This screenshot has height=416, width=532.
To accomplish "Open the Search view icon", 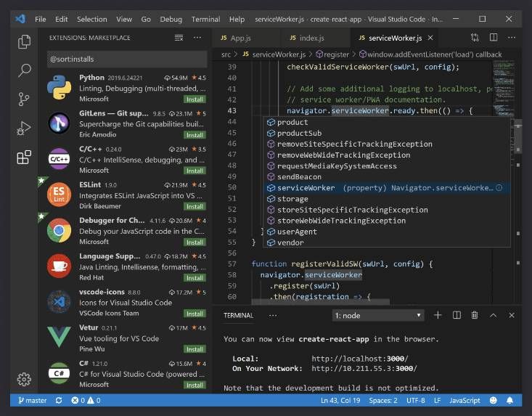I will coord(24,70).
